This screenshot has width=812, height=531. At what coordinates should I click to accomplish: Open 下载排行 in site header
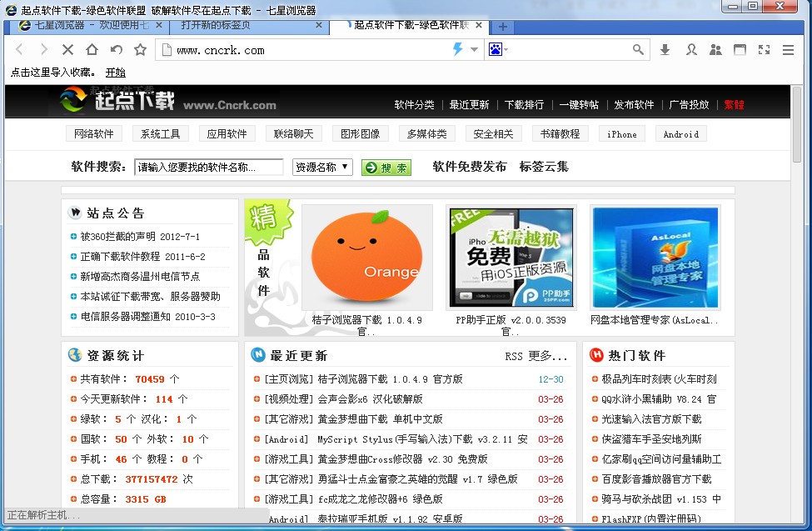[x=524, y=105]
